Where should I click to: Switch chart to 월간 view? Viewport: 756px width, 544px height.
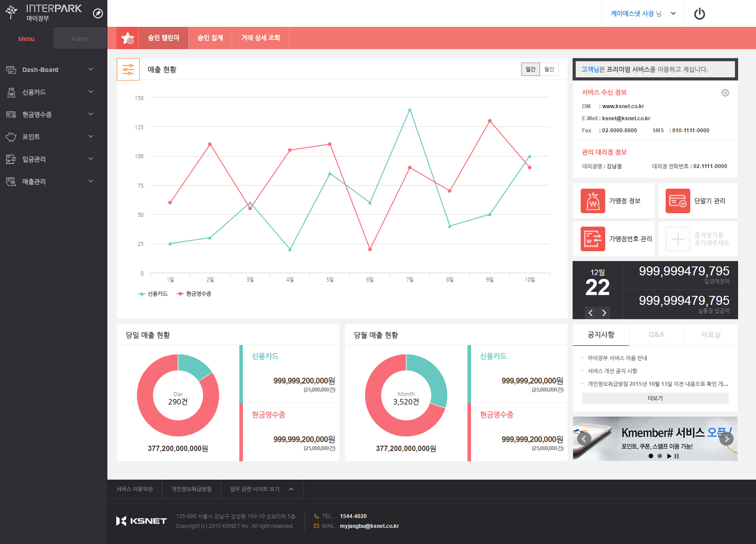pyautogui.click(x=549, y=69)
